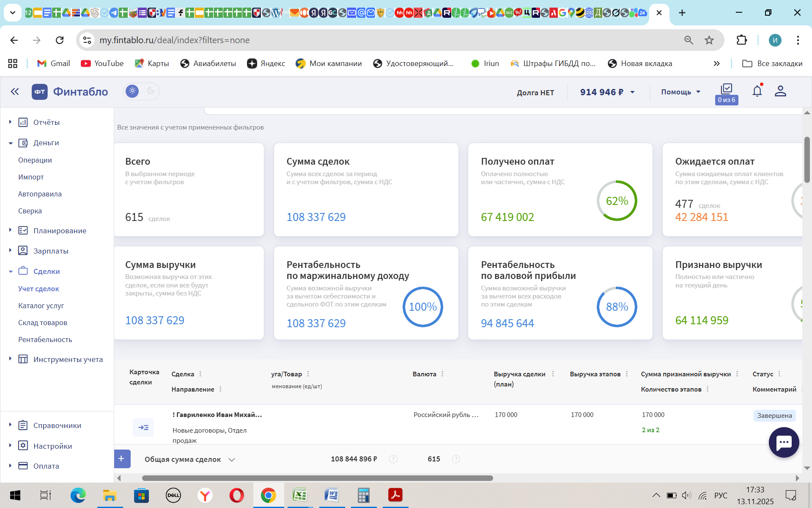The width and height of the screenshot is (812, 508).
Task: Click the horizontal table scrollbar
Action: (x=317, y=478)
